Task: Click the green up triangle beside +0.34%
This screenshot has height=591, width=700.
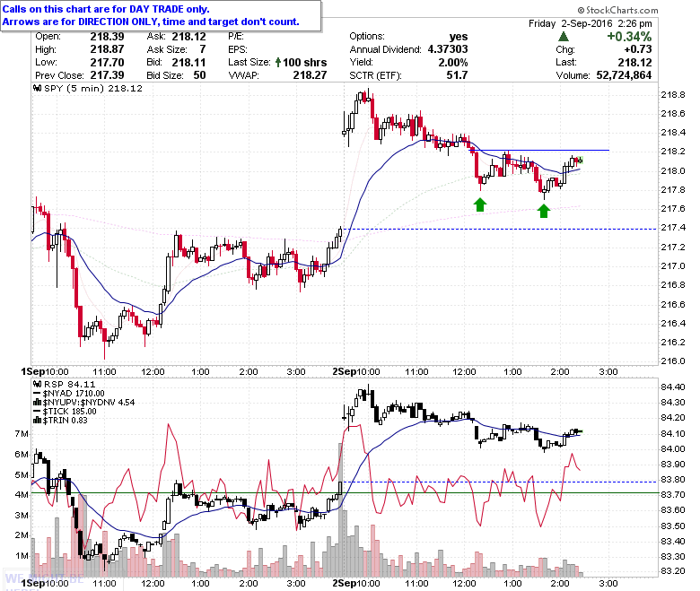Action: tap(564, 37)
